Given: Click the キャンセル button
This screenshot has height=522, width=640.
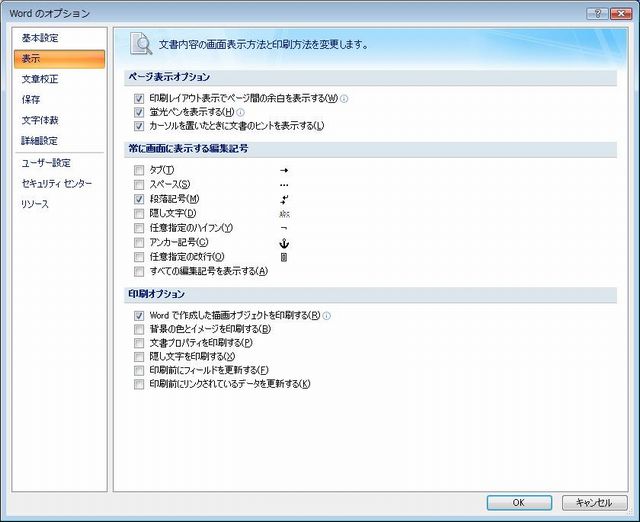Looking at the screenshot, I should pyautogui.click(x=594, y=502).
